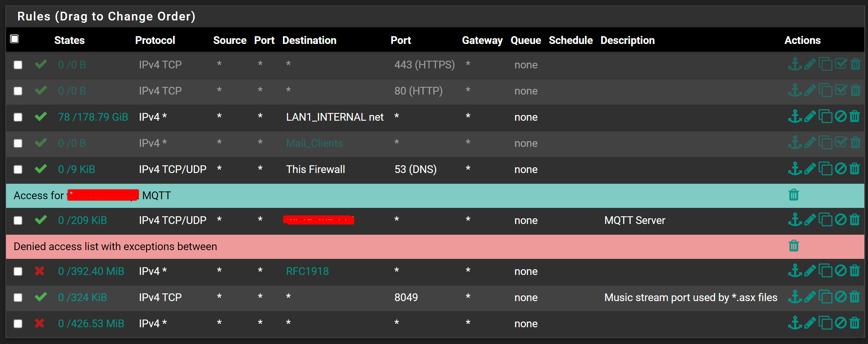Edit the LAN1_INTERNAL net rule with pencil icon
The width and height of the screenshot is (868, 344).
[x=810, y=117]
